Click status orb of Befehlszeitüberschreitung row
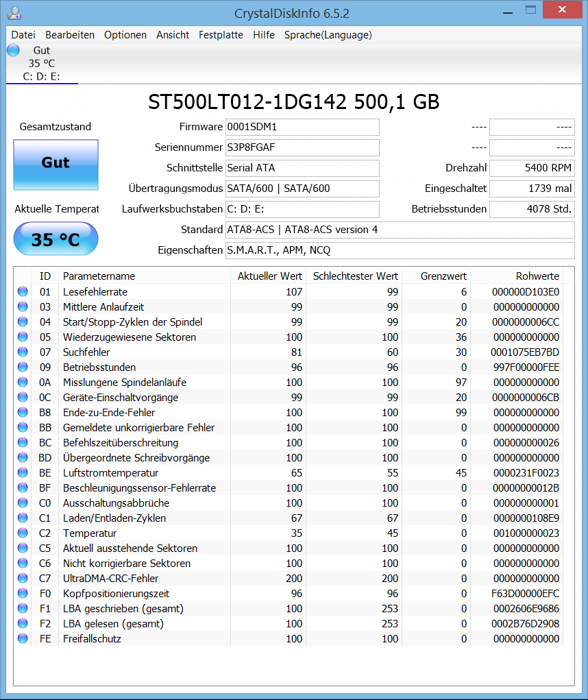 click(23, 442)
